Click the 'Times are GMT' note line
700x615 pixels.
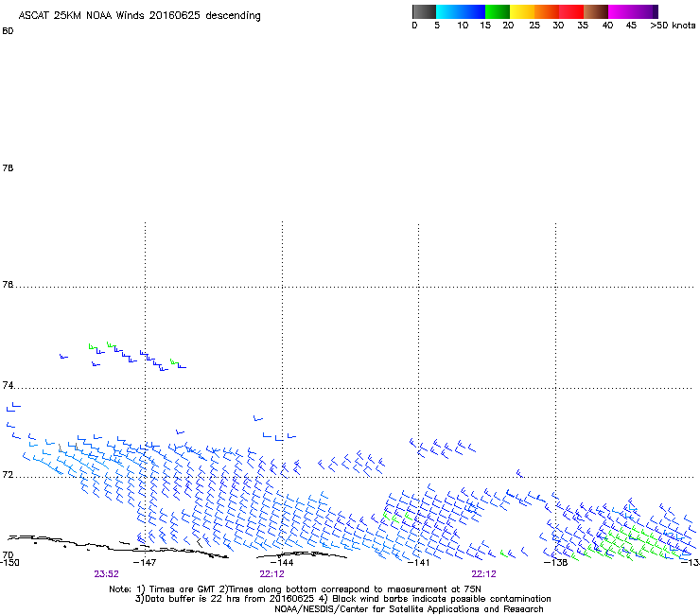[x=295, y=589]
